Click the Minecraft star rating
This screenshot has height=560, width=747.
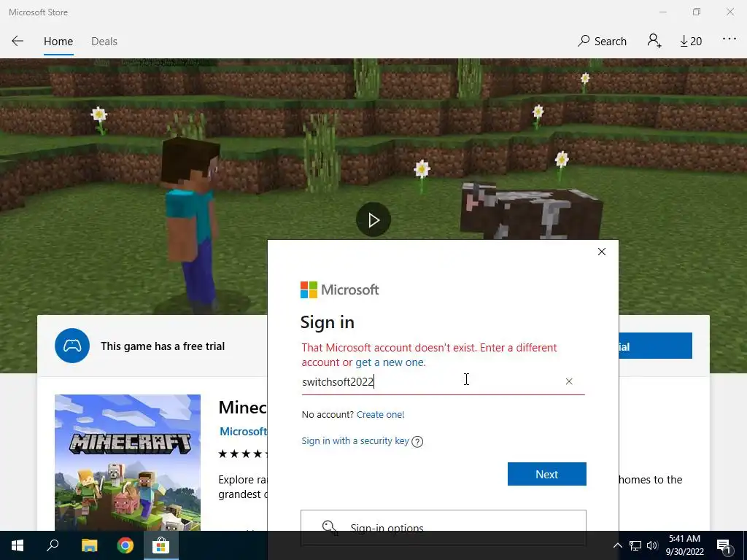(x=242, y=454)
